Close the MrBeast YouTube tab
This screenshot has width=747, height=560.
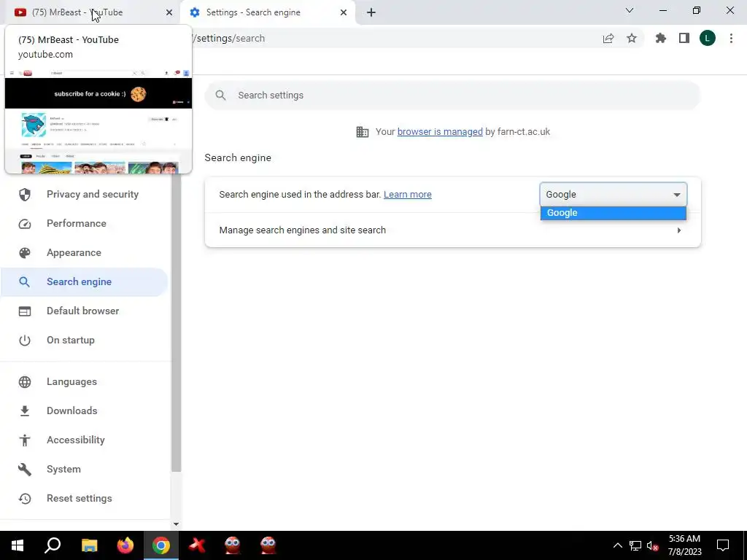[169, 12]
